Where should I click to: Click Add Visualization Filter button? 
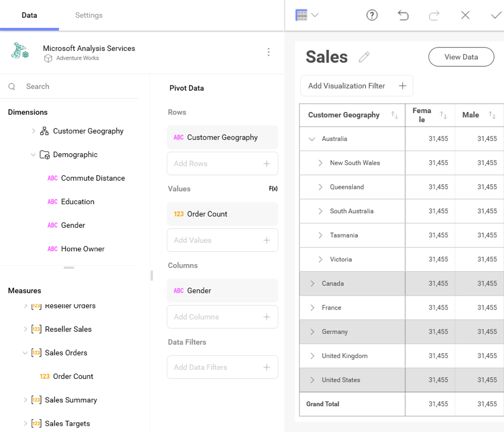pyautogui.click(x=357, y=86)
